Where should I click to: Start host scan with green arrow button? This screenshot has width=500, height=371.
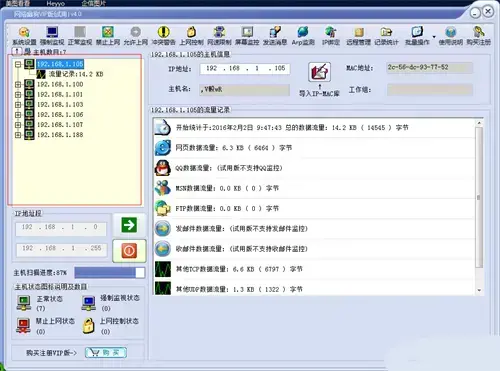[129, 225]
